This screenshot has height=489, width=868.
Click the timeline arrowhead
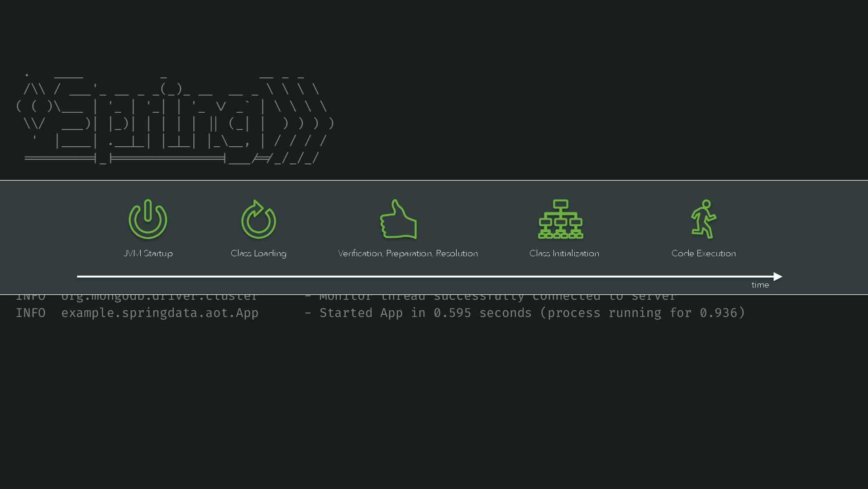click(x=778, y=277)
